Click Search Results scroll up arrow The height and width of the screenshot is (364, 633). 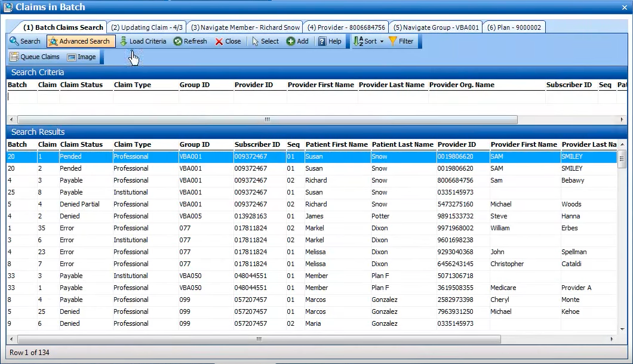tap(622, 144)
